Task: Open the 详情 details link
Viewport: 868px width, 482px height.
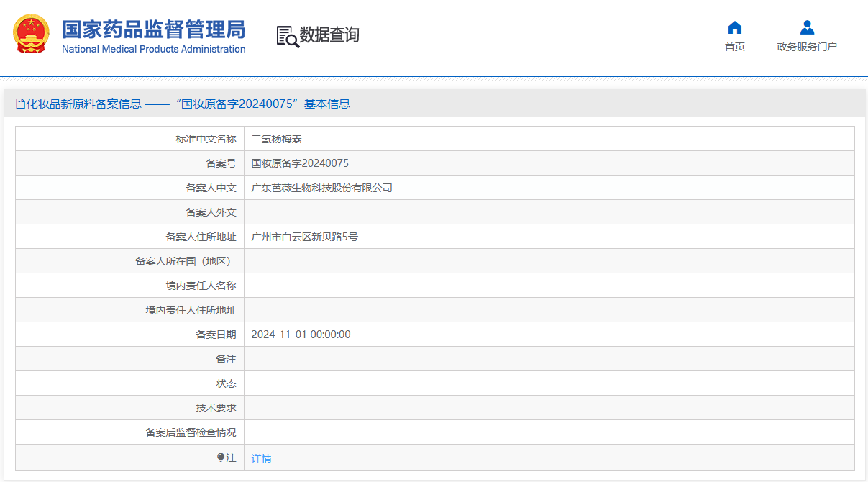Action: point(261,458)
